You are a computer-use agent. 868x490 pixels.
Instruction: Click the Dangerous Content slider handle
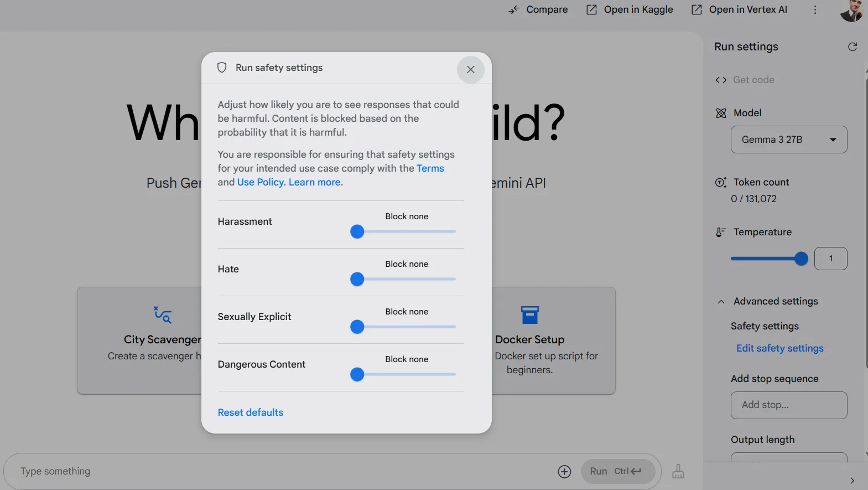357,375
